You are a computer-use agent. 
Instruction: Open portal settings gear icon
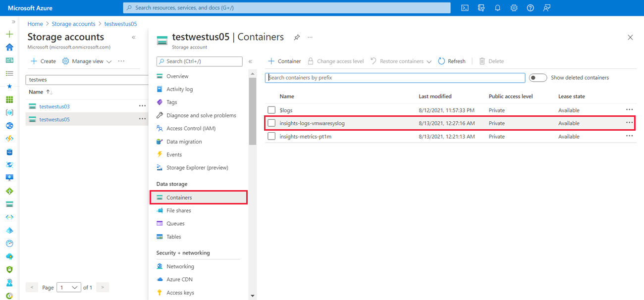point(514,8)
